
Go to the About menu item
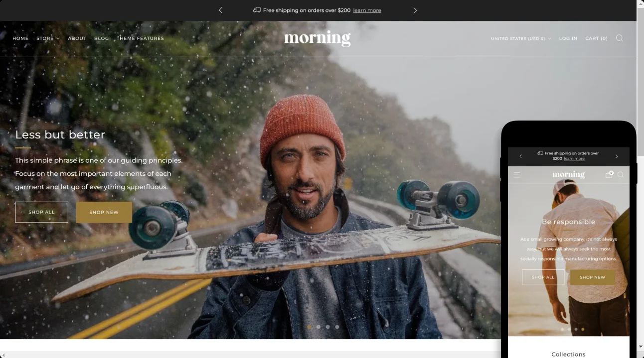point(77,38)
